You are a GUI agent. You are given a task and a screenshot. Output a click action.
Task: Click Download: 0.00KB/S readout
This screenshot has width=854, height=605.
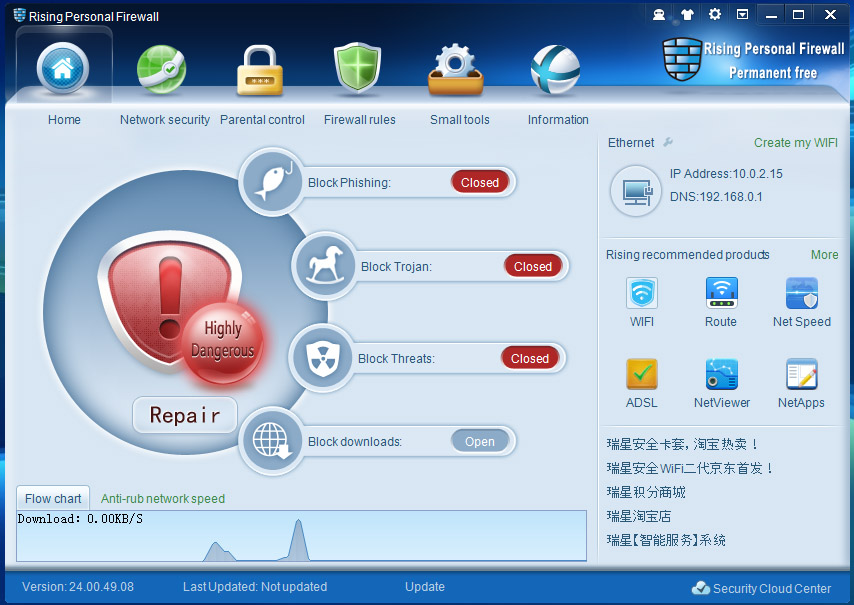[80, 518]
